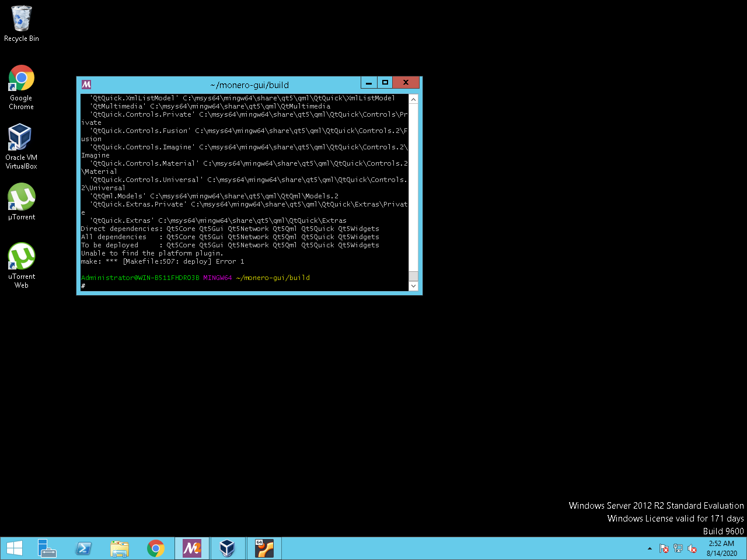Open Google Chrome from the taskbar

click(156, 548)
